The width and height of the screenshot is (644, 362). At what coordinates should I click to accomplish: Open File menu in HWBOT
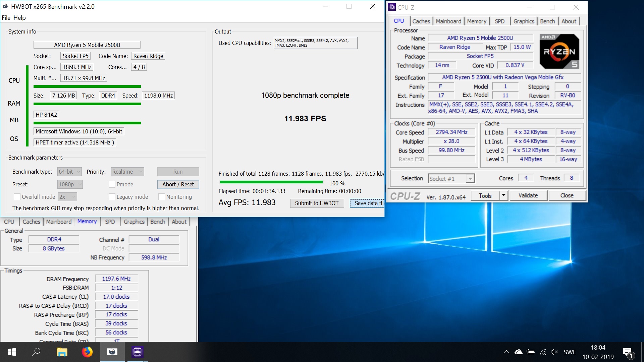(6, 18)
